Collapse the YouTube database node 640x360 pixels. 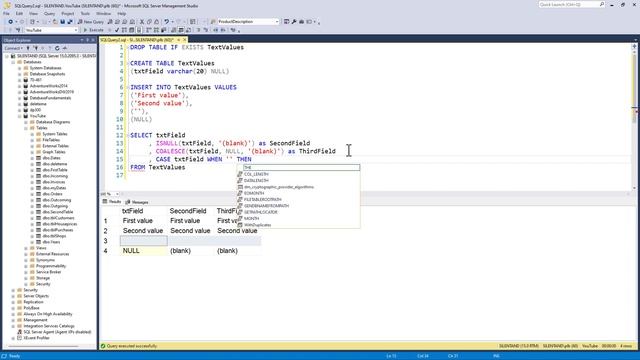click(x=20, y=116)
